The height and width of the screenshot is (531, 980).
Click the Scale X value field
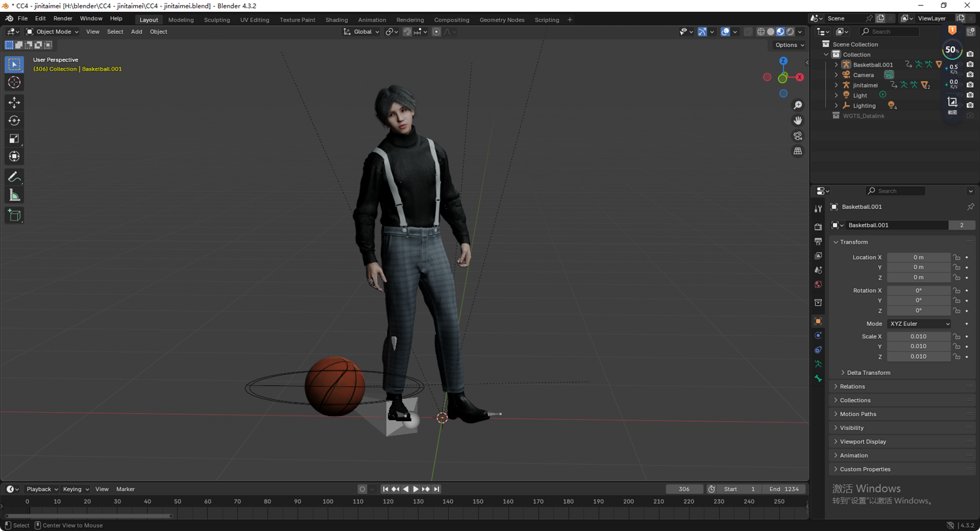[x=919, y=337]
